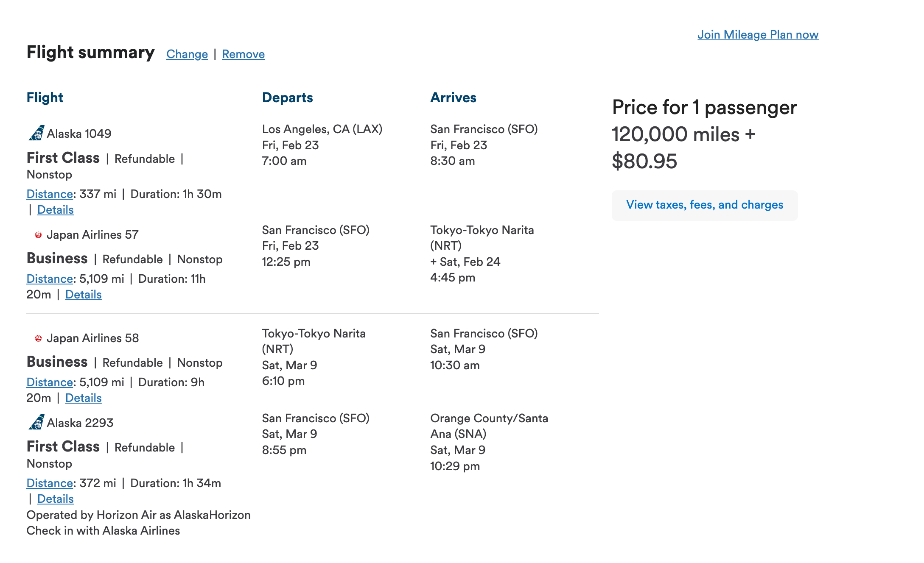Click the Departs column header
924x563 pixels.
[x=287, y=98]
